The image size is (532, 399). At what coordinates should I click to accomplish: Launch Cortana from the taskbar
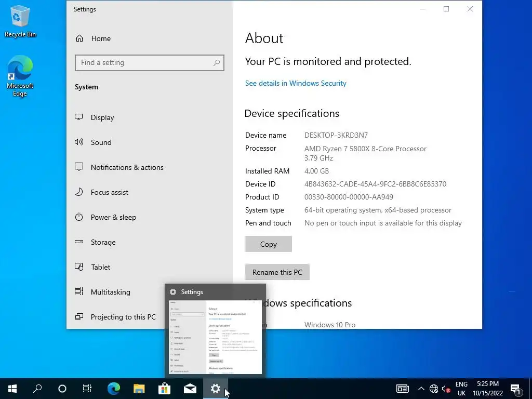point(62,389)
